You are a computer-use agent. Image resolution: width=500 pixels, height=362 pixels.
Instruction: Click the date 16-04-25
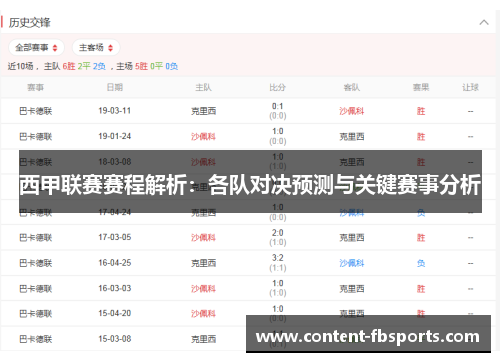tap(115, 263)
